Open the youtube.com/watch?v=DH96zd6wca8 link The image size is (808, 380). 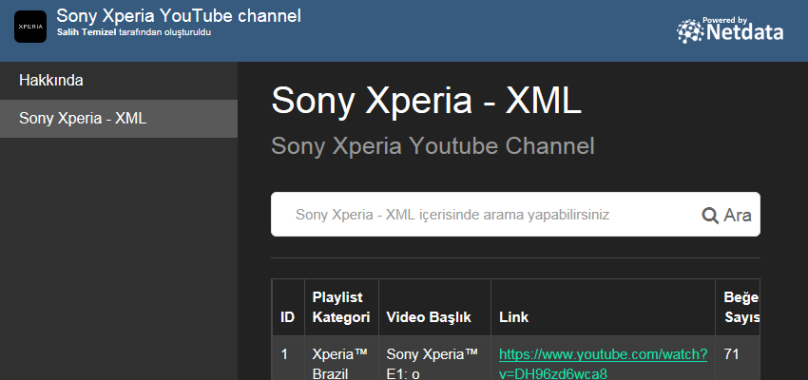[x=603, y=364]
